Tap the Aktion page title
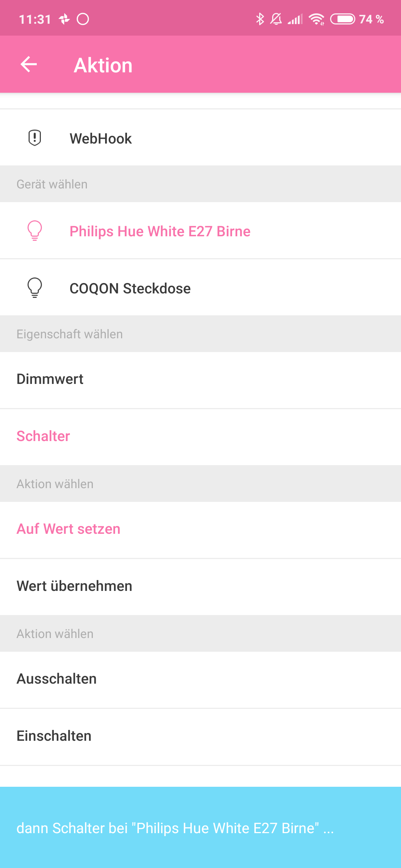401x868 pixels. pyautogui.click(x=103, y=65)
